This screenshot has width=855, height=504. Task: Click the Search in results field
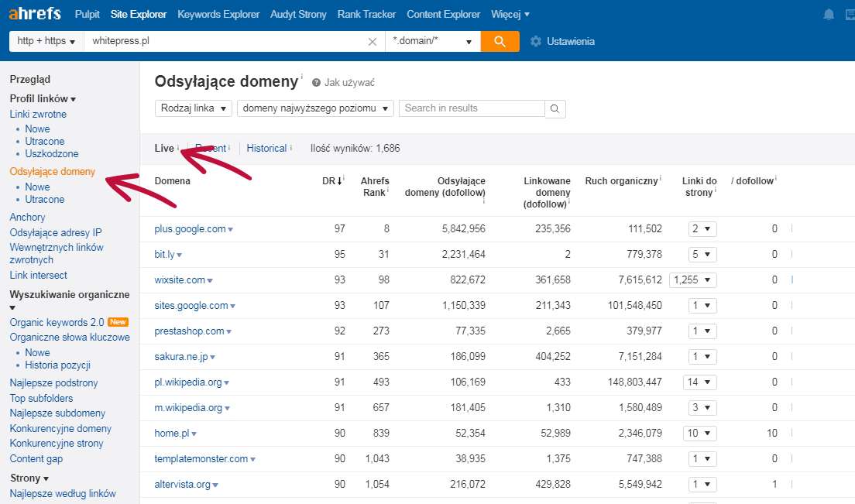(x=472, y=108)
